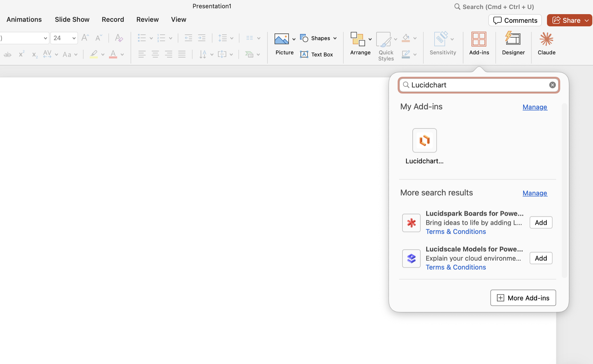Open font color dropdown arrow
Viewport: 593px width, 364px height.
[122, 55]
